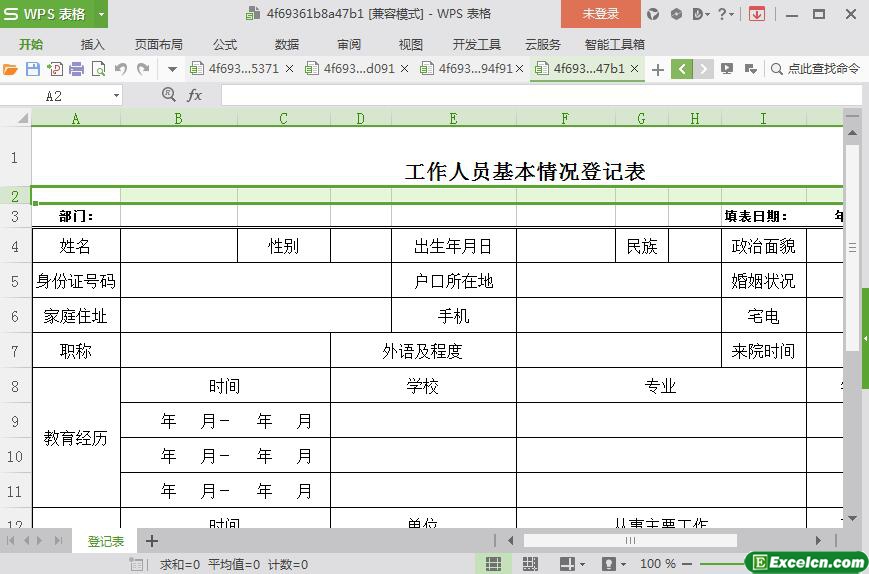This screenshot has width=869, height=574.
Task: Open the 审阅 ribbon tab
Action: (x=349, y=44)
